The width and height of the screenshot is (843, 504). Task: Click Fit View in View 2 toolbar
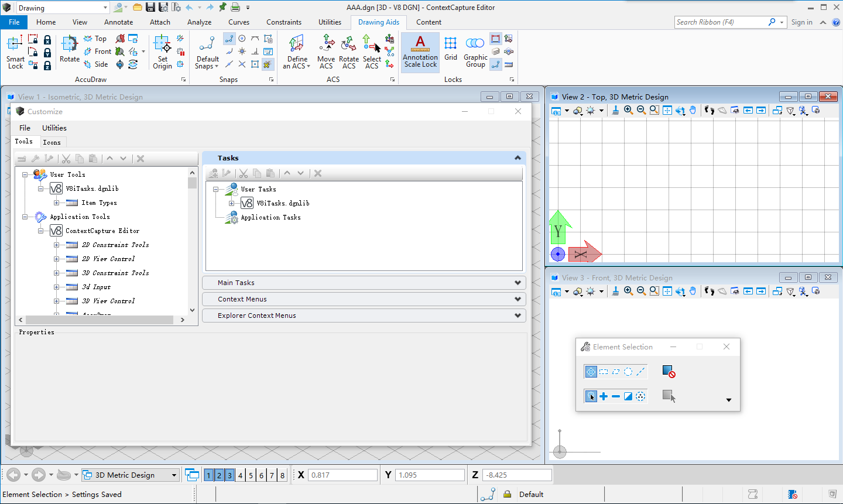(667, 110)
